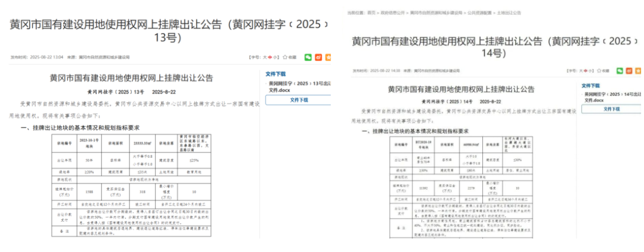
Task: Click Weibo share icon on 13号 notice
Action: click(x=318, y=57)
